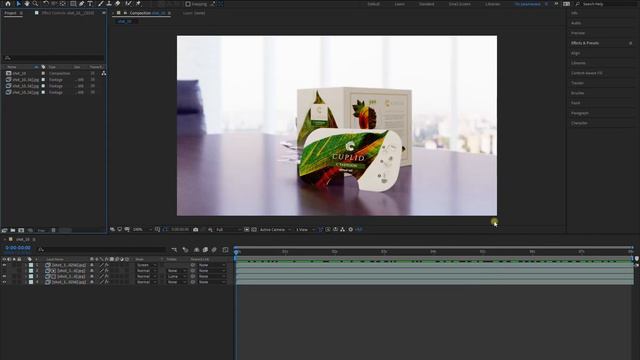The width and height of the screenshot is (640, 360).
Task: Open the Luma track matte dropdown of layer 3
Action: (x=176, y=276)
